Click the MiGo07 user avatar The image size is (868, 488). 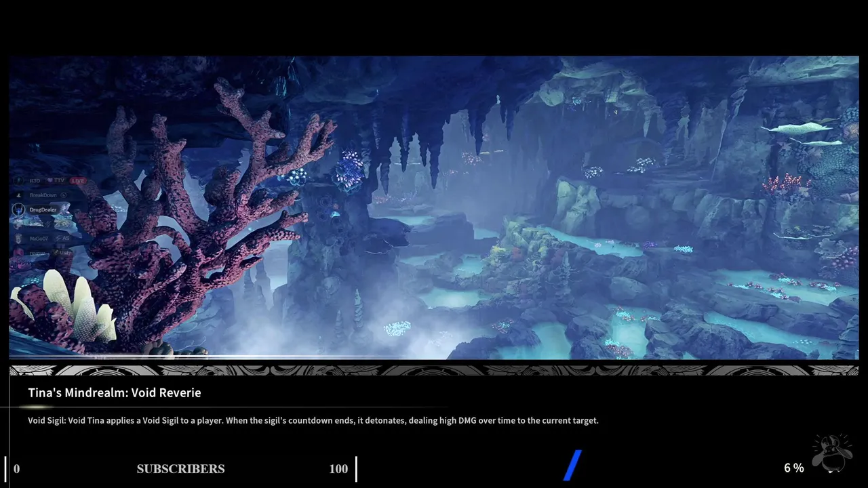click(18, 239)
